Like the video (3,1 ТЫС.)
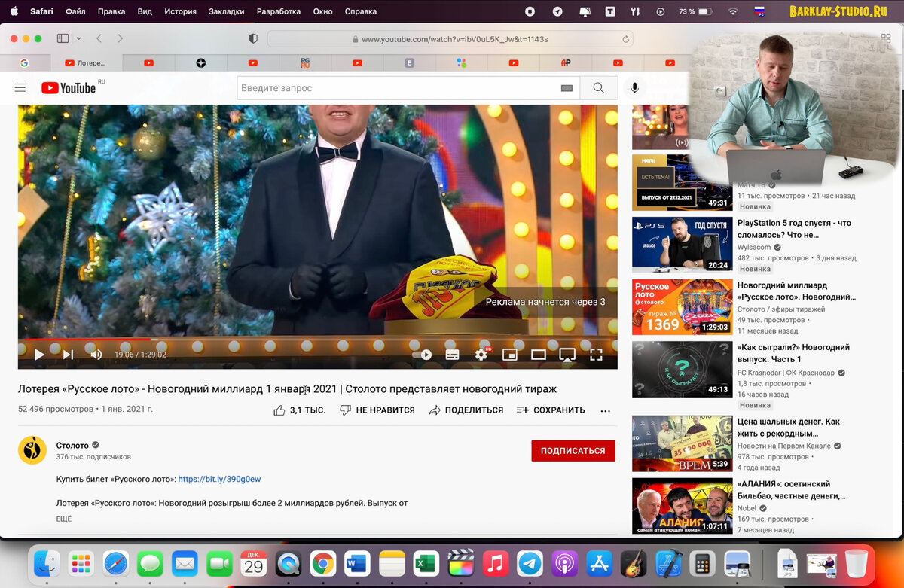The width and height of the screenshot is (904, 588). pos(299,410)
